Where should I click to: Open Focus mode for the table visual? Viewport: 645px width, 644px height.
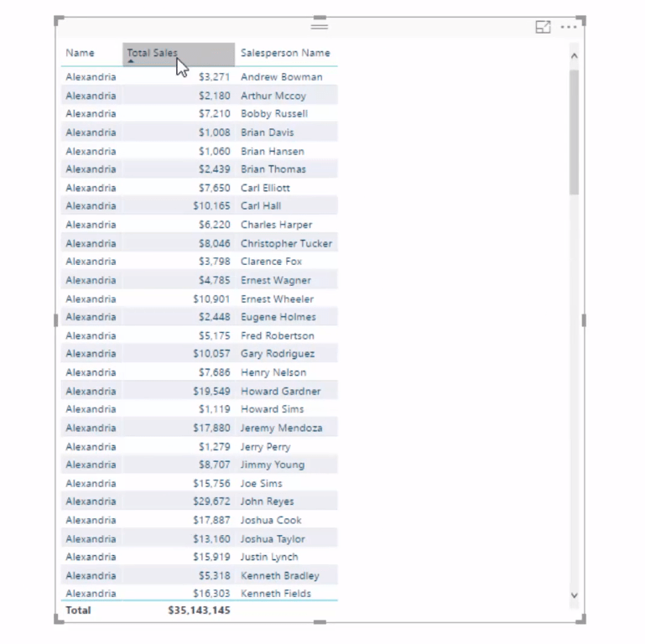click(543, 27)
